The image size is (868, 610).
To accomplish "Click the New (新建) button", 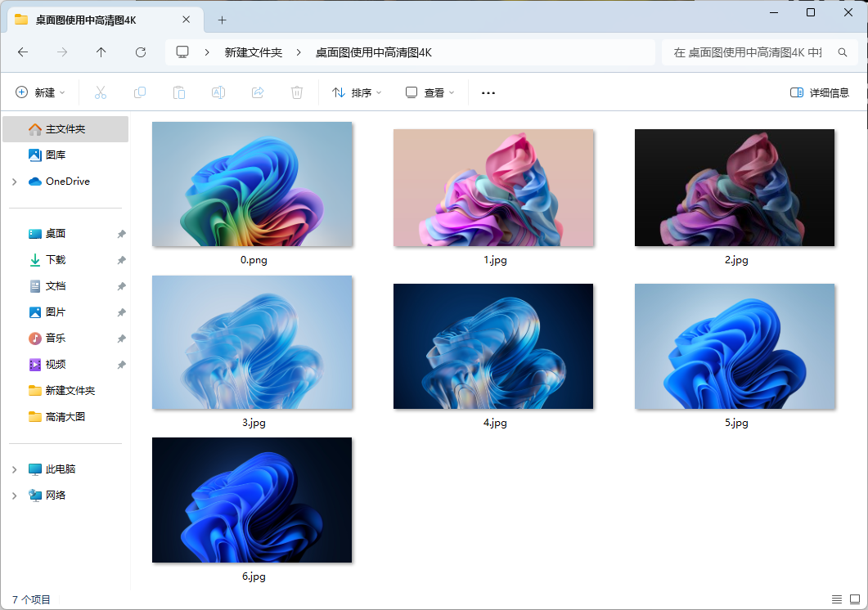I will [x=40, y=93].
